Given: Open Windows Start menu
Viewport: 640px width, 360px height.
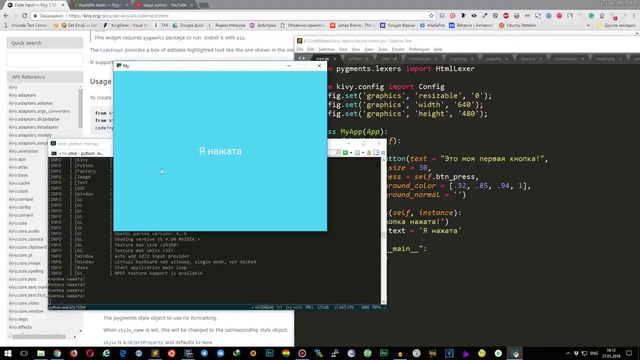Looking at the screenshot, I should coord(8,353).
